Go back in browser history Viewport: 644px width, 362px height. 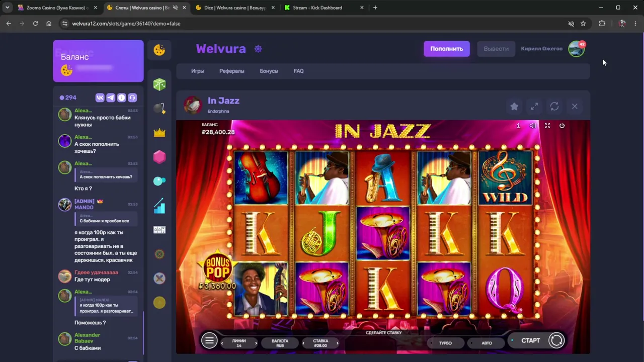tap(9, 24)
